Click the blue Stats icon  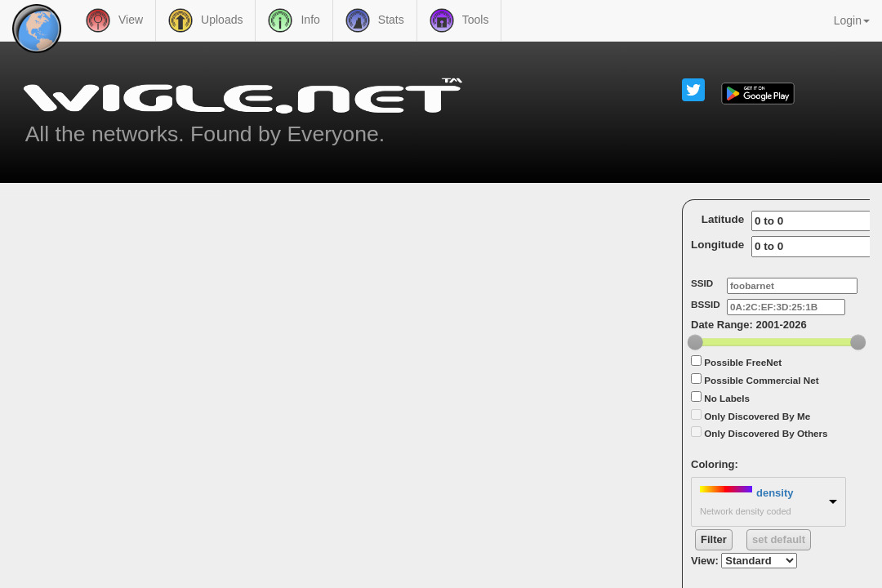coord(358,20)
